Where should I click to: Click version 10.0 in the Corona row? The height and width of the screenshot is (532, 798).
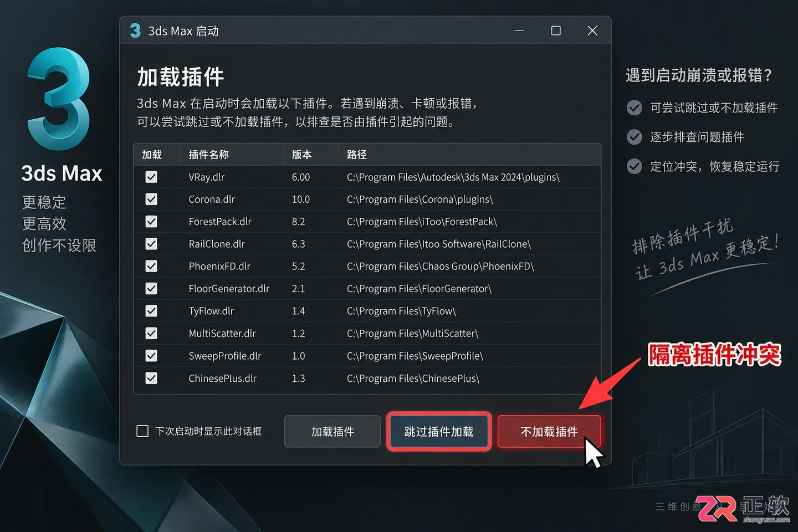(301, 199)
